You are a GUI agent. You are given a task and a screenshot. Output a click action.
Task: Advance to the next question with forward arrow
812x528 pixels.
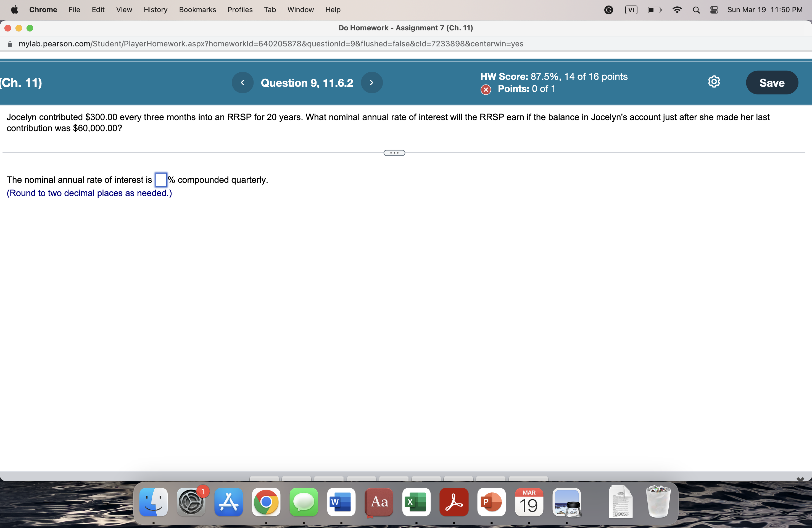371,83
